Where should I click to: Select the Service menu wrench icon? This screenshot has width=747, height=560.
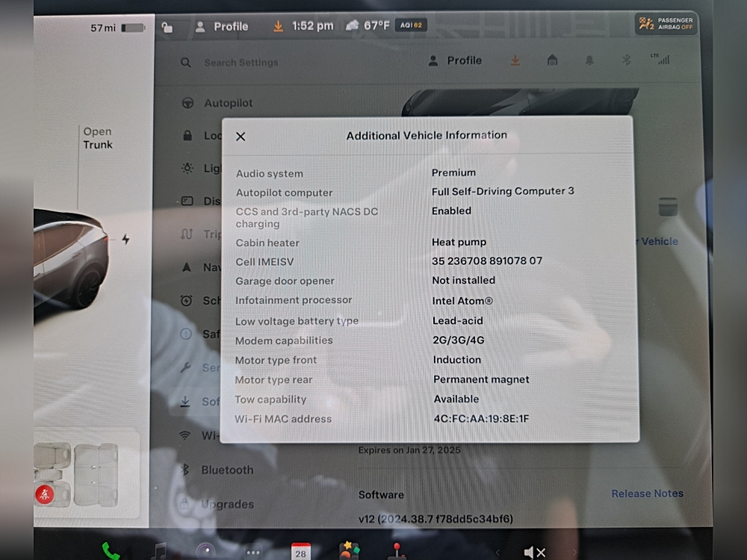coord(186,367)
